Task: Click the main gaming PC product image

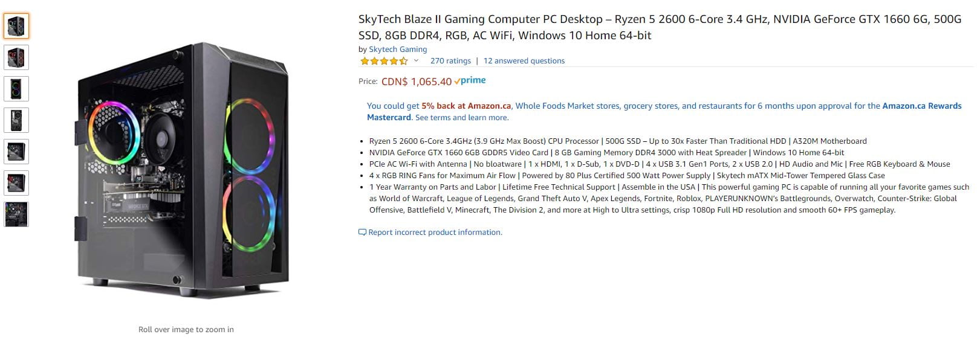Action: pyautogui.click(x=184, y=170)
